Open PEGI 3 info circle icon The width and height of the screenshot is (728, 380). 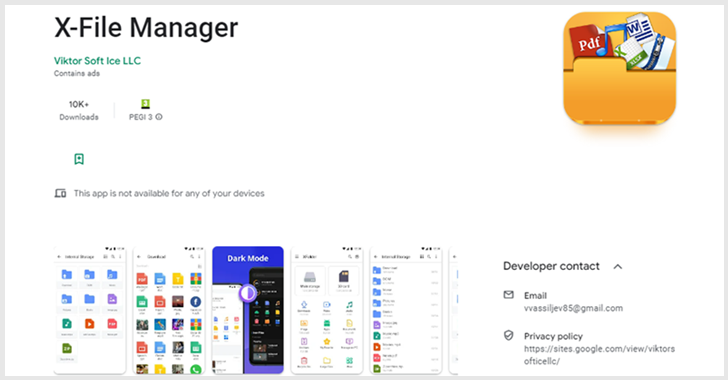(x=159, y=117)
